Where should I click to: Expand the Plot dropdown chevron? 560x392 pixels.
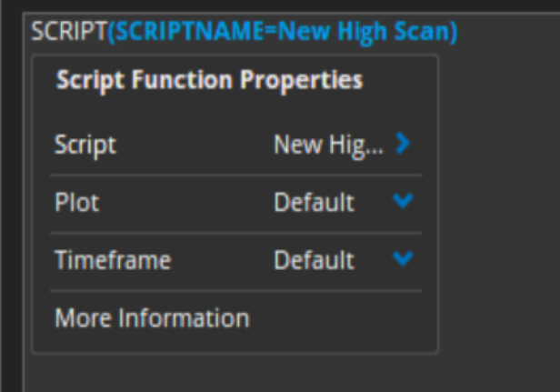point(403,201)
